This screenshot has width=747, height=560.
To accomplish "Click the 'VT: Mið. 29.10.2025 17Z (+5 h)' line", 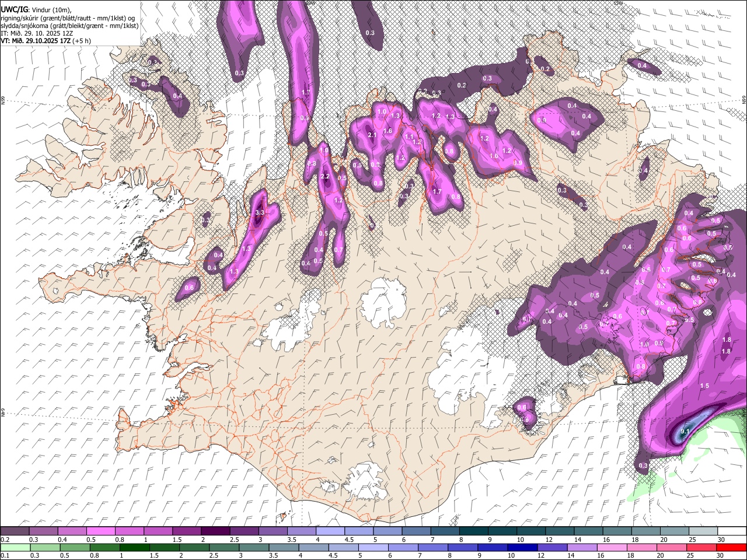I will click(x=46, y=41).
